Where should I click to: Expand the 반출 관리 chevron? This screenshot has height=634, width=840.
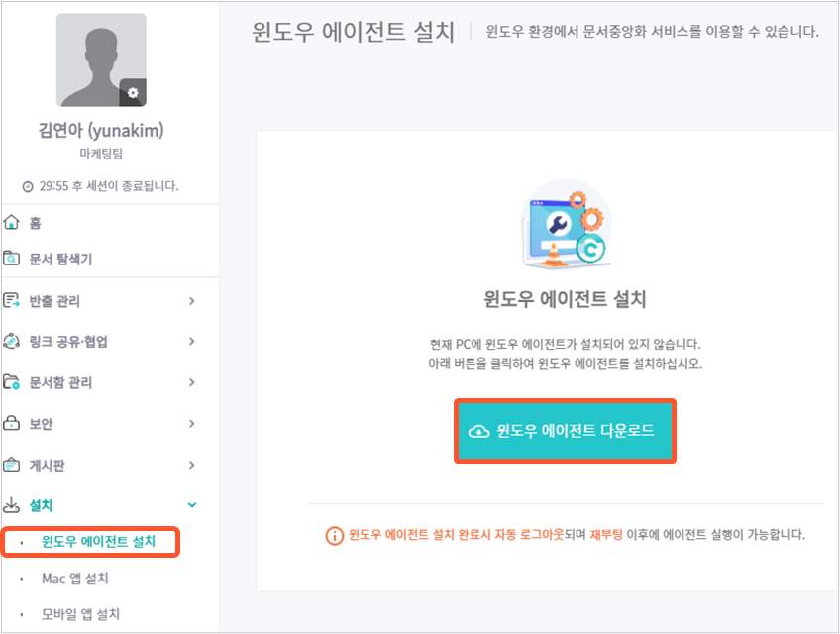pos(192,300)
